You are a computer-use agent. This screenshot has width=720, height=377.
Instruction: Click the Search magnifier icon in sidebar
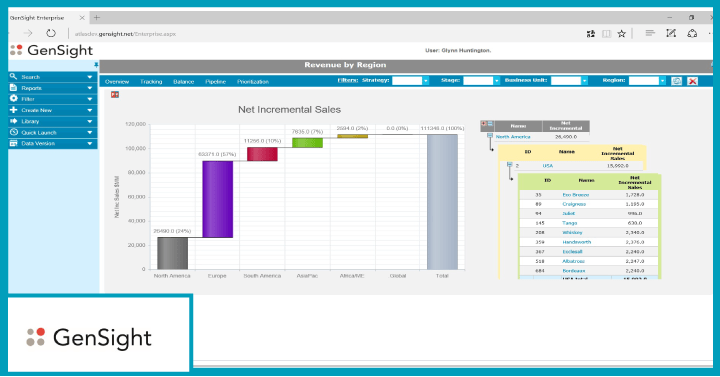(x=14, y=77)
